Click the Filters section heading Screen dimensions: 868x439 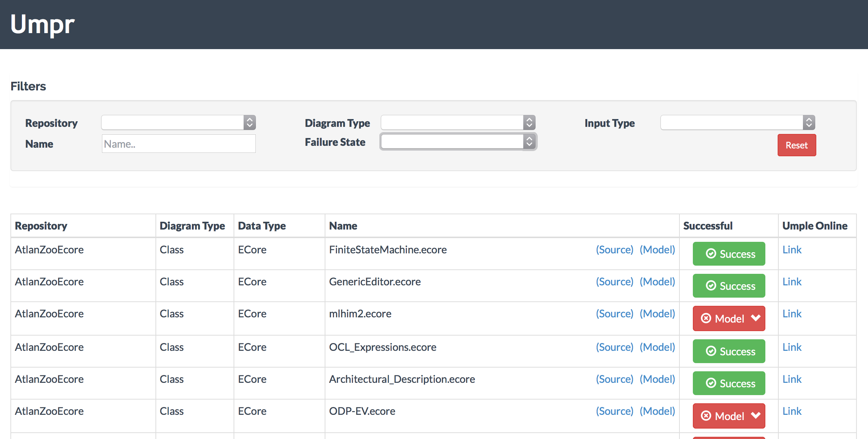coord(28,86)
